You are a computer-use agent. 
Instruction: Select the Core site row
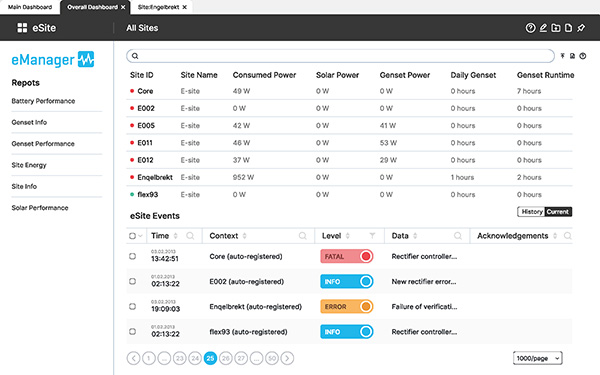pyautogui.click(x=349, y=91)
